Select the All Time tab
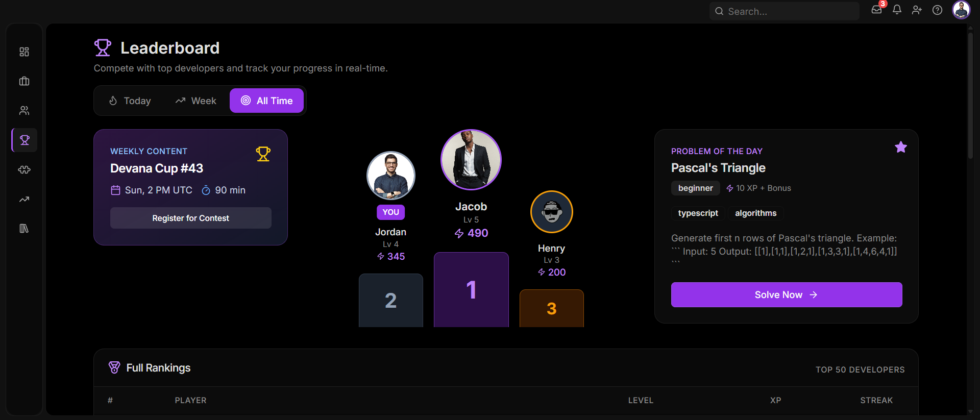Image resolution: width=980 pixels, height=420 pixels. [266, 101]
